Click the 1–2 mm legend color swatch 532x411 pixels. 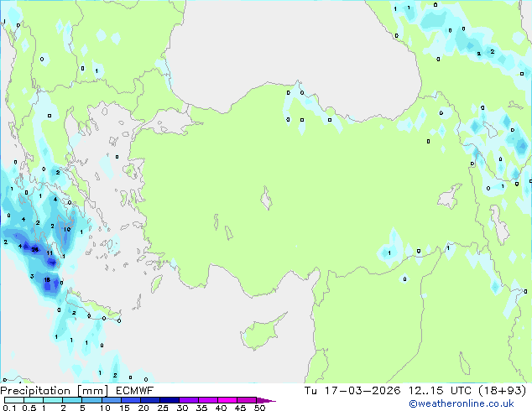53,400
